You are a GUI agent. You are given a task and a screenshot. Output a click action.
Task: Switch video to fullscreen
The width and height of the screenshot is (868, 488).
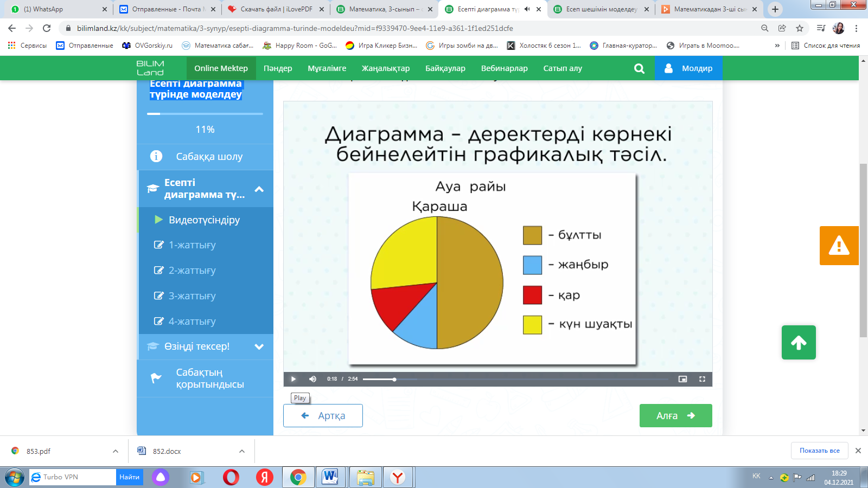point(702,379)
